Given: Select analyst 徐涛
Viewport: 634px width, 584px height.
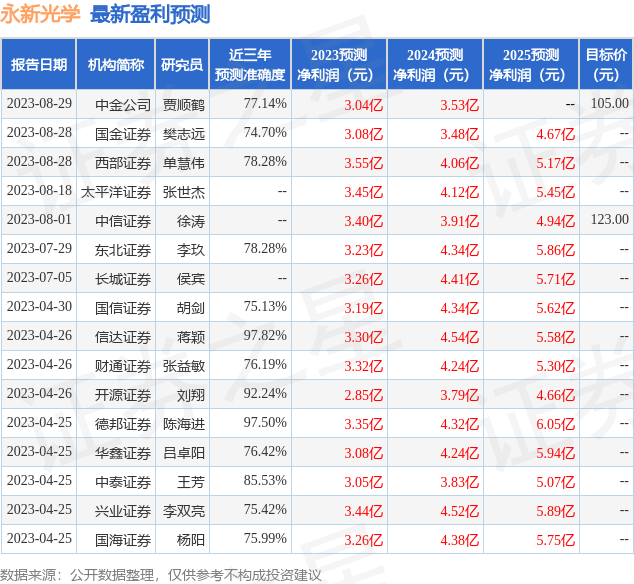Looking at the screenshot, I should tap(191, 221).
